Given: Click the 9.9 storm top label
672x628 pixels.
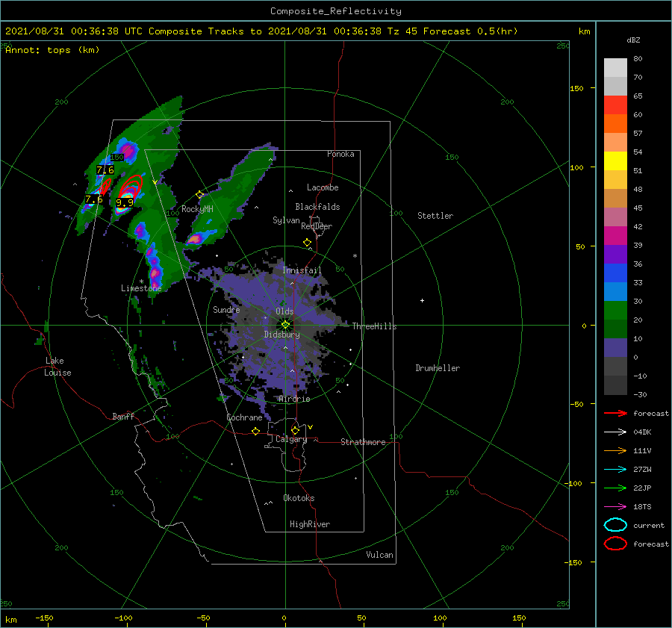Looking at the screenshot, I should tap(125, 202).
